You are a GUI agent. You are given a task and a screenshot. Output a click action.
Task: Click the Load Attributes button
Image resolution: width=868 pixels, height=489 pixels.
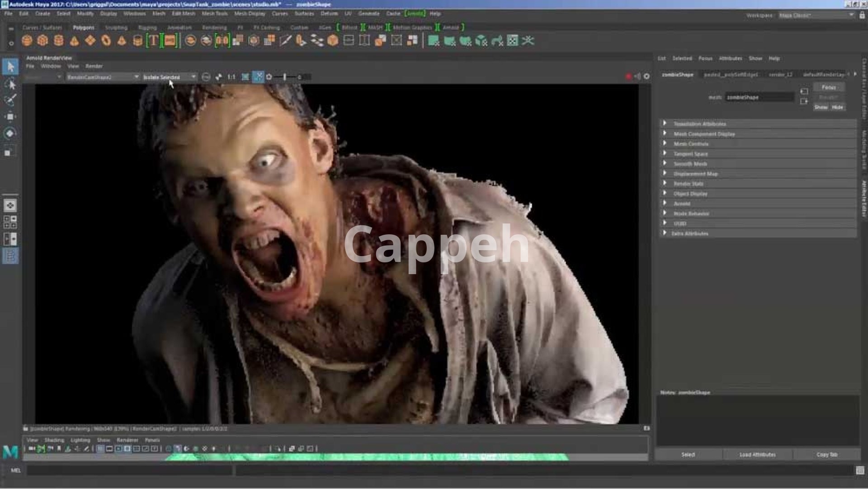point(757,455)
